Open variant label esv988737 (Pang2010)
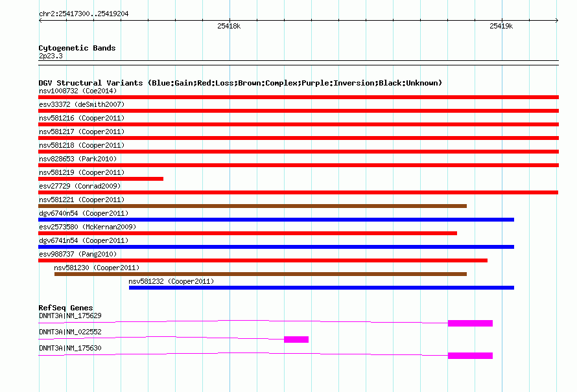The width and height of the screenshot is (577, 392). pos(78,254)
